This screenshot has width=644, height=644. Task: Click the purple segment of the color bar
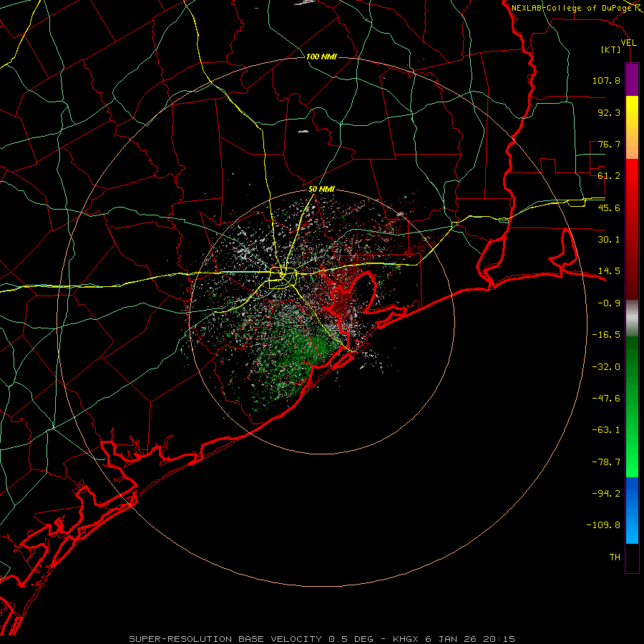(632, 79)
